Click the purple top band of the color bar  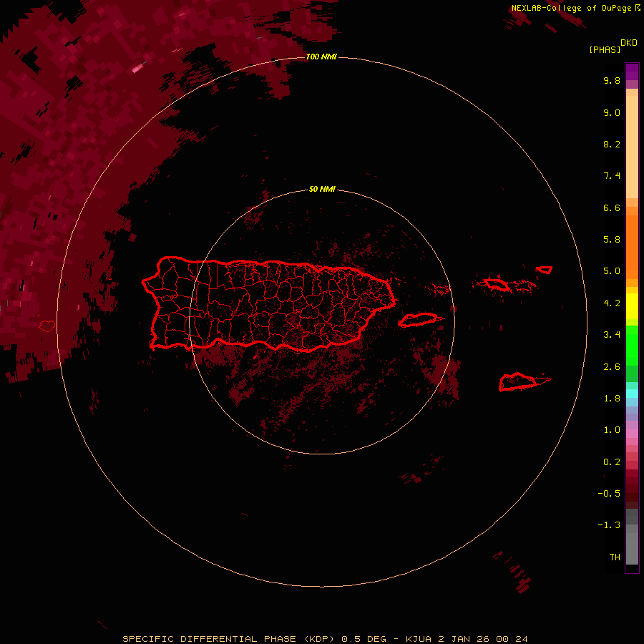tap(632, 72)
